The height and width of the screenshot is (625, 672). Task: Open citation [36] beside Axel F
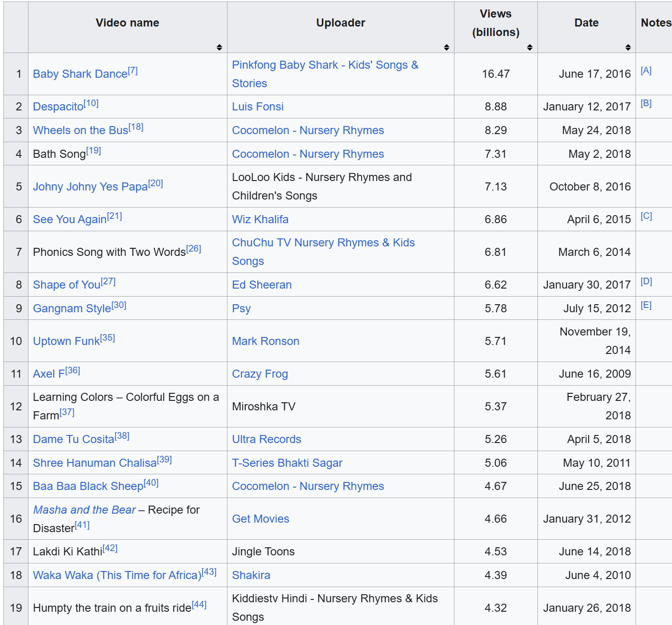coord(73,371)
